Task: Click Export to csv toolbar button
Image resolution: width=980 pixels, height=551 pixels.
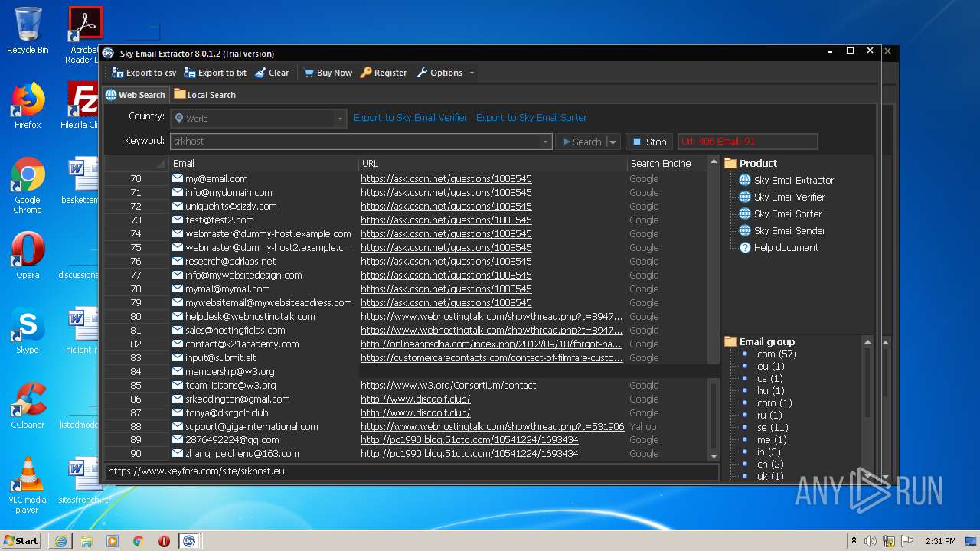Action: pos(144,73)
